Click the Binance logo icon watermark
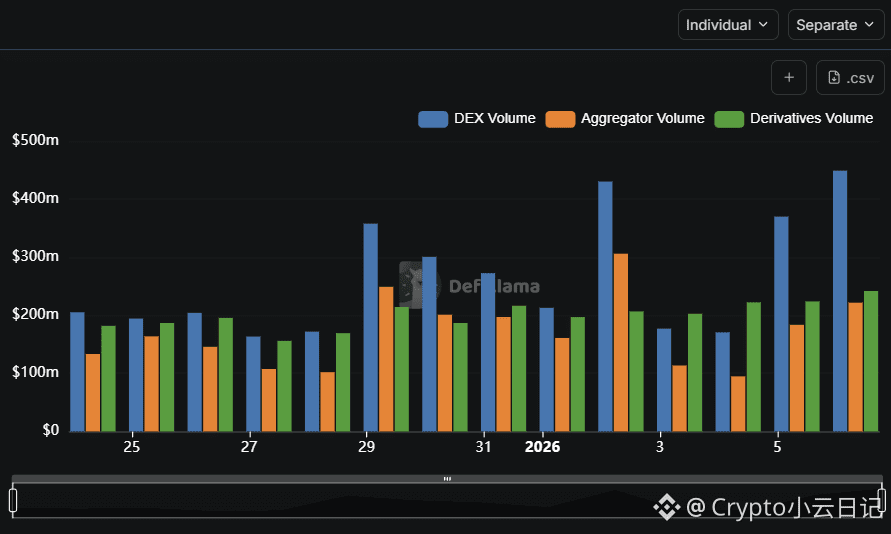The image size is (891, 534). pos(667,507)
